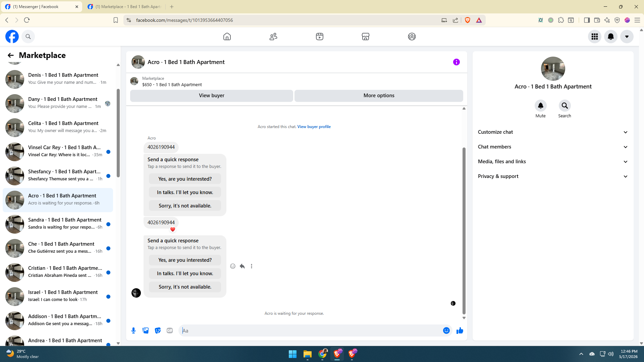Expand Chat members section

[x=553, y=147]
